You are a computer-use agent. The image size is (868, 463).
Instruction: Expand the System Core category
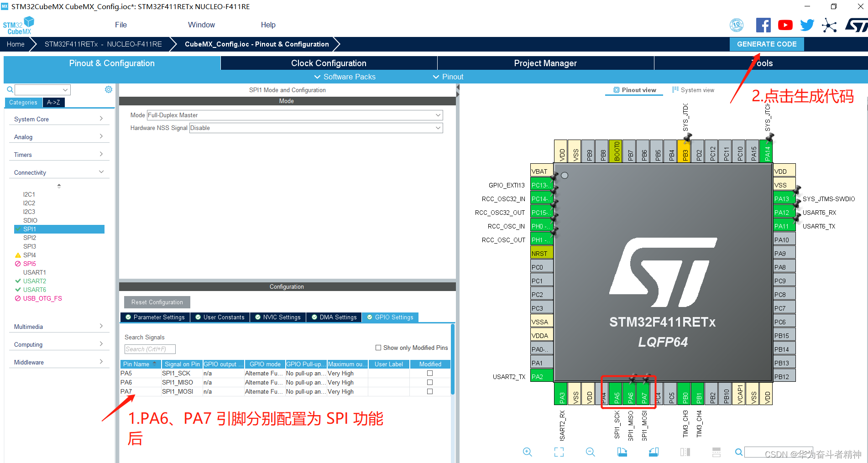[x=59, y=119]
